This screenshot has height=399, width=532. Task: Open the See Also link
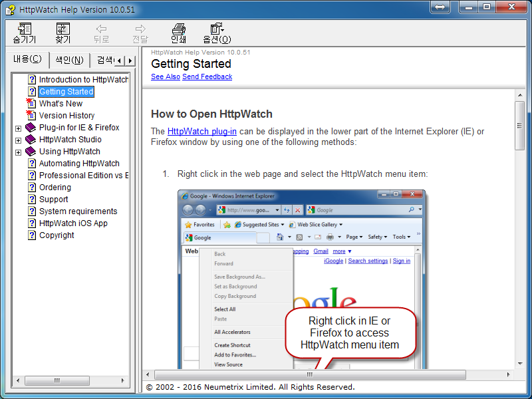pos(166,76)
